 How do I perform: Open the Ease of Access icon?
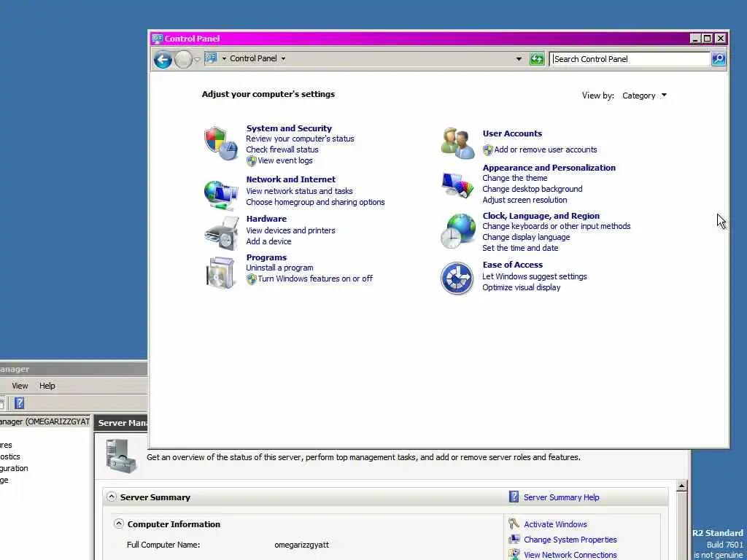(x=457, y=278)
